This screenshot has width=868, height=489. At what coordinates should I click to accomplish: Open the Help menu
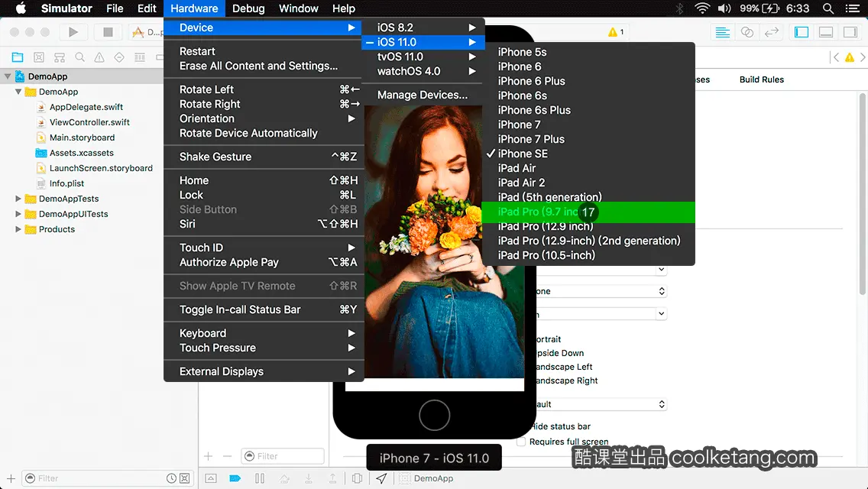(x=344, y=8)
